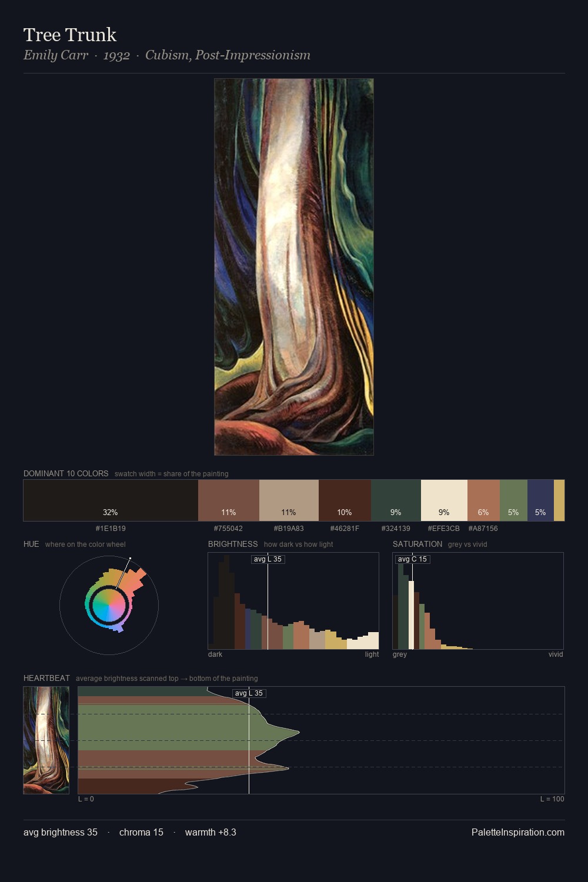Click the 'light' axis label under brightness
This screenshot has width=588, height=882.
(372, 654)
